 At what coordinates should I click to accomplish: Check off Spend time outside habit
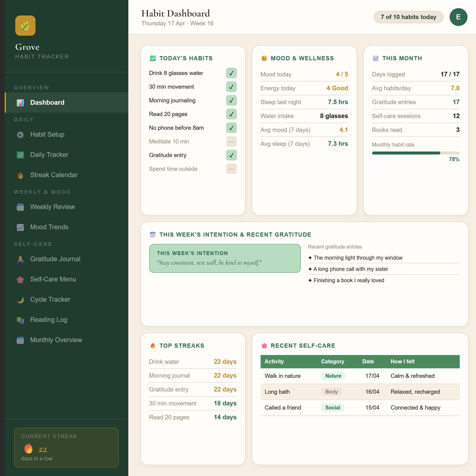[231, 169]
